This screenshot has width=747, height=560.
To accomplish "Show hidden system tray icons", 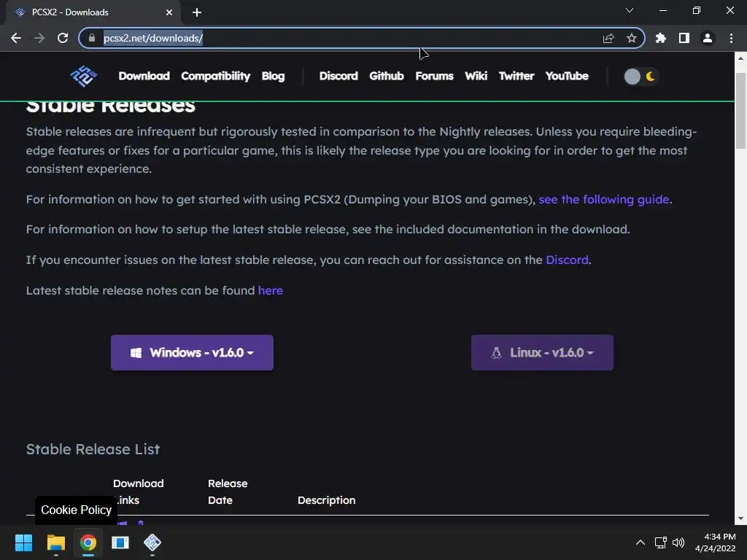I will pyautogui.click(x=640, y=542).
